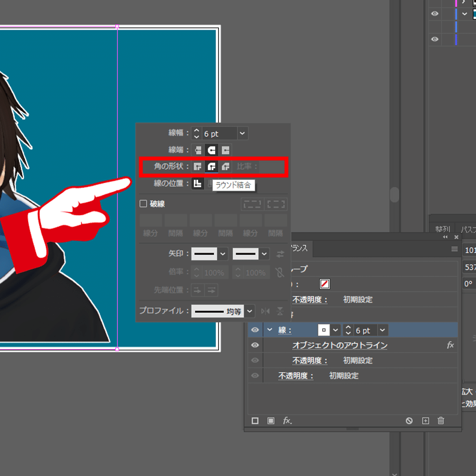Swap start and end arrowheads icon
Viewport: 476px width, 476px height.
(280, 254)
